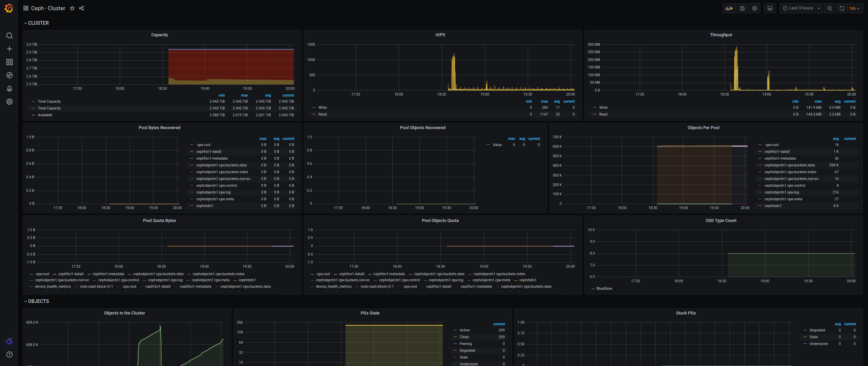The width and height of the screenshot is (868, 366).
Task: Star this dashboard as favorite
Action: coord(72,8)
